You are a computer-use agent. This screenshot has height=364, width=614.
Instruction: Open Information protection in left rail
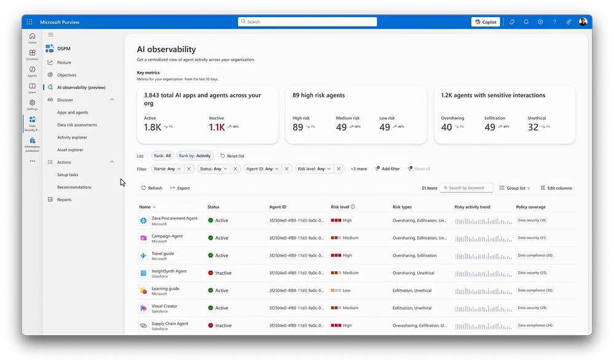[32, 144]
